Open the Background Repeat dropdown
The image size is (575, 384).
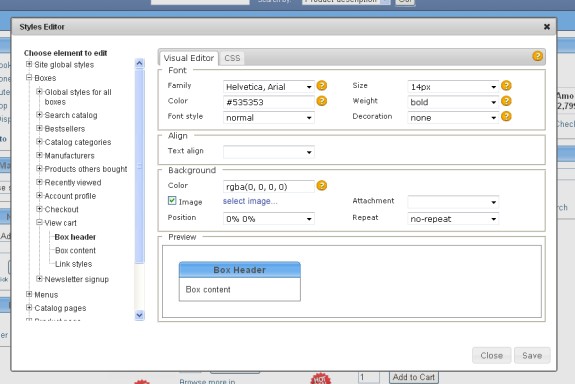453,219
